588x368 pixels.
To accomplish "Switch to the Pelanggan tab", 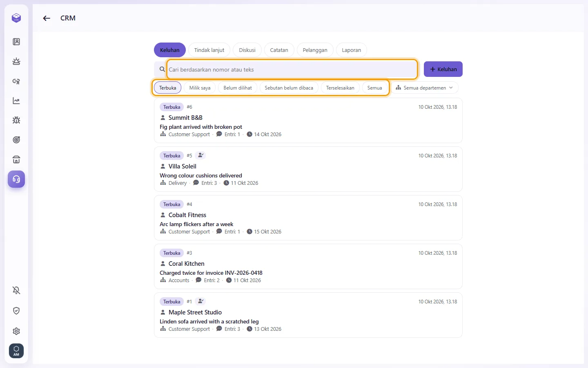I will click(315, 50).
